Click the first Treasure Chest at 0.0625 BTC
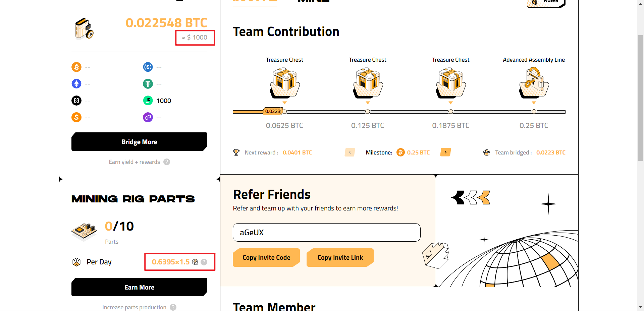Image resolution: width=644 pixels, height=311 pixels. (284, 83)
